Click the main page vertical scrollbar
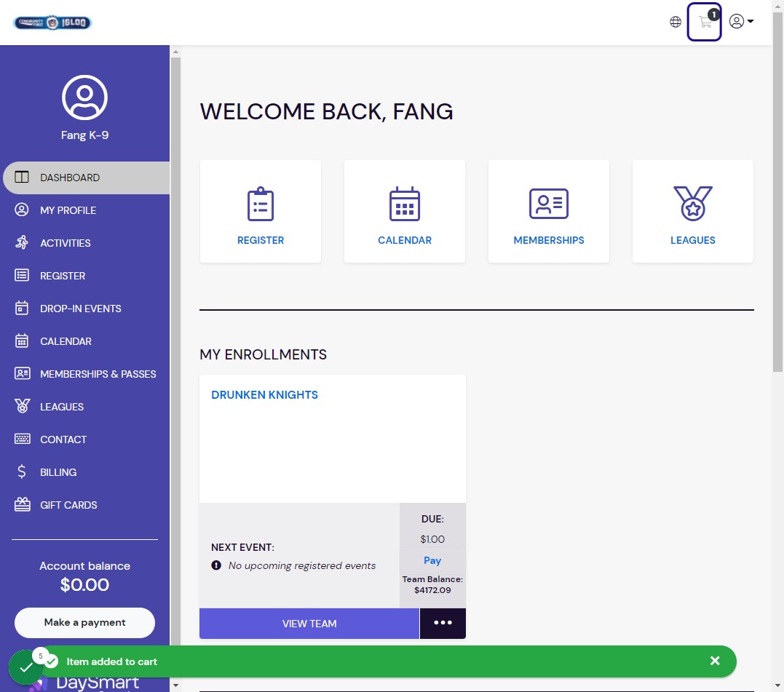 click(x=777, y=192)
